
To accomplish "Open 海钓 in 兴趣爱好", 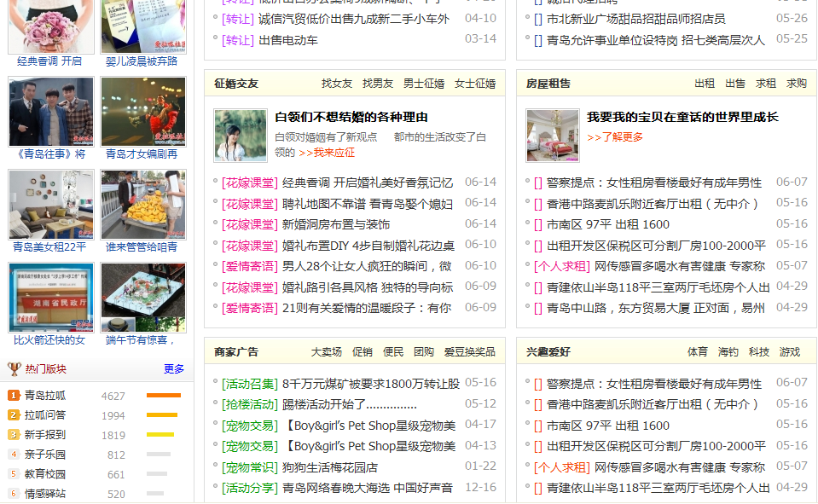I will coord(728,352).
